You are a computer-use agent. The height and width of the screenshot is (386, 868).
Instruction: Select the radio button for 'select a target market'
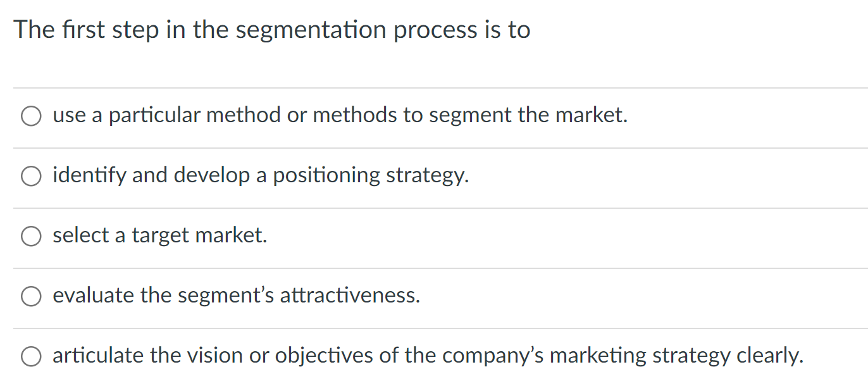[x=30, y=235]
